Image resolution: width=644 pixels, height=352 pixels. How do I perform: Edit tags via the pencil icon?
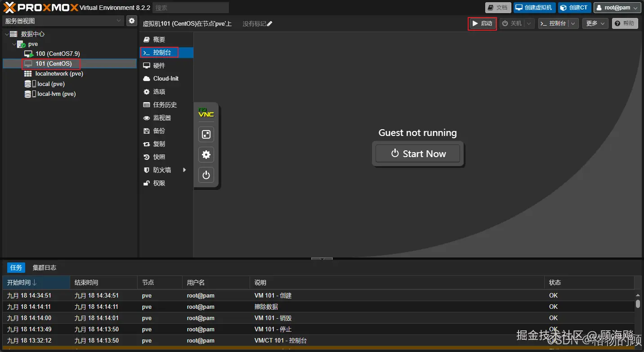click(270, 24)
